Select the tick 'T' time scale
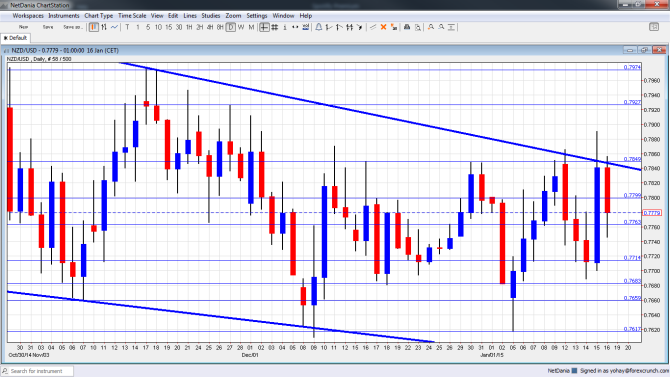This screenshot has height=377, width=670. (127, 27)
